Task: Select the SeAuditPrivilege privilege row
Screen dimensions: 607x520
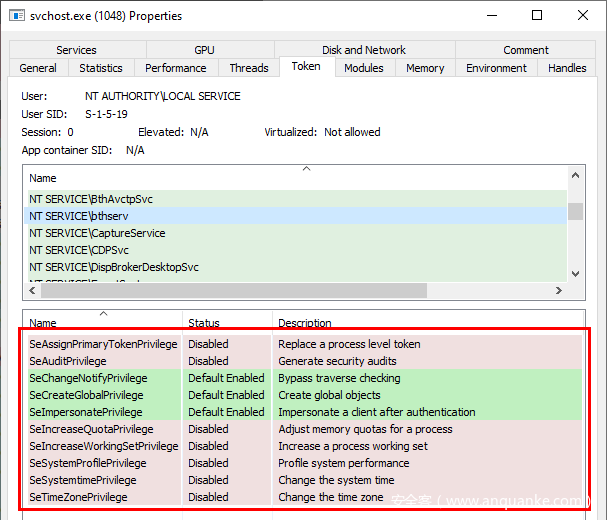Action: (x=68, y=361)
